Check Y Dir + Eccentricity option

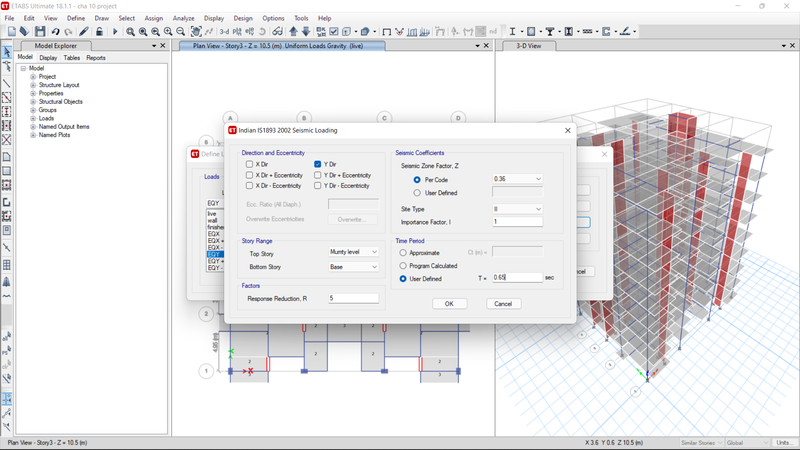point(317,175)
